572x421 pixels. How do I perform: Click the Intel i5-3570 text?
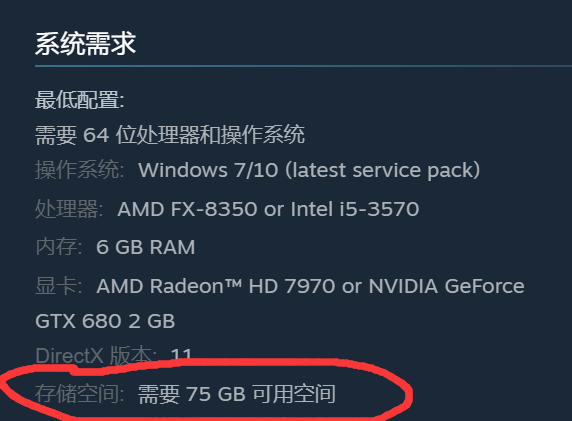[x=355, y=209]
